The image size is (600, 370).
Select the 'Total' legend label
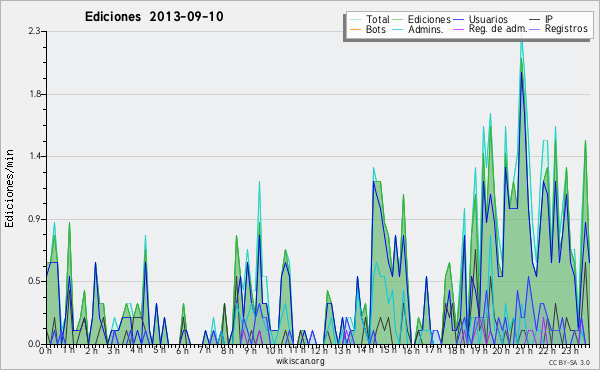click(x=377, y=19)
